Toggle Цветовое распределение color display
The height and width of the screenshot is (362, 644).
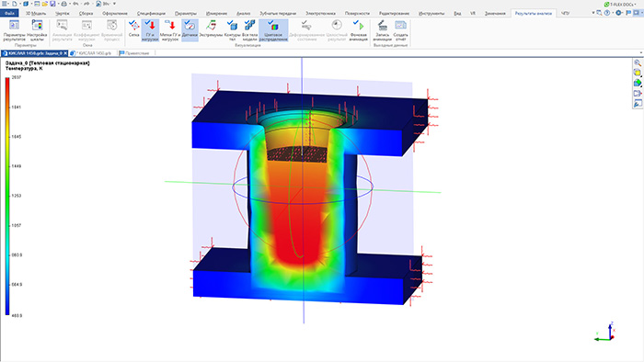(x=273, y=30)
